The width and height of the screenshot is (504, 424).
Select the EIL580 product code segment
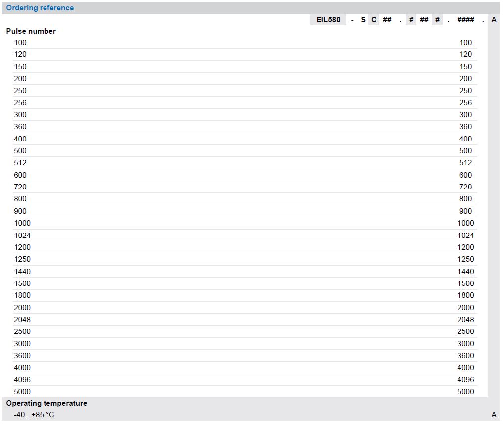(328, 20)
